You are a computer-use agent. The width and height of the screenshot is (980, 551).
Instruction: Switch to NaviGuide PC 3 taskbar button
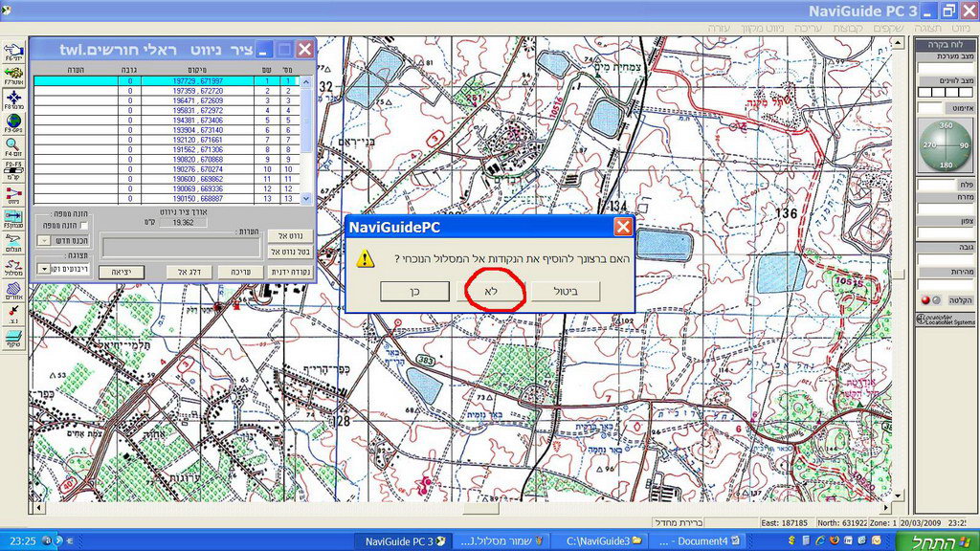(x=405, y=541)
